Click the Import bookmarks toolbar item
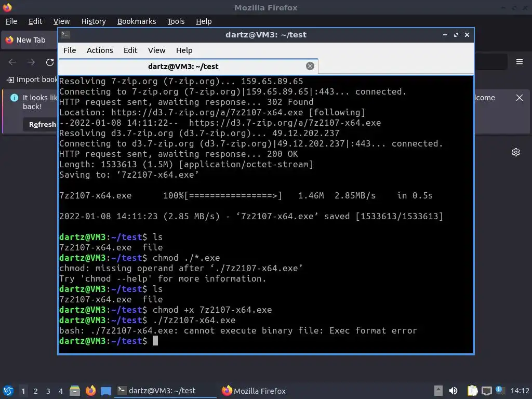 (32, 79)
